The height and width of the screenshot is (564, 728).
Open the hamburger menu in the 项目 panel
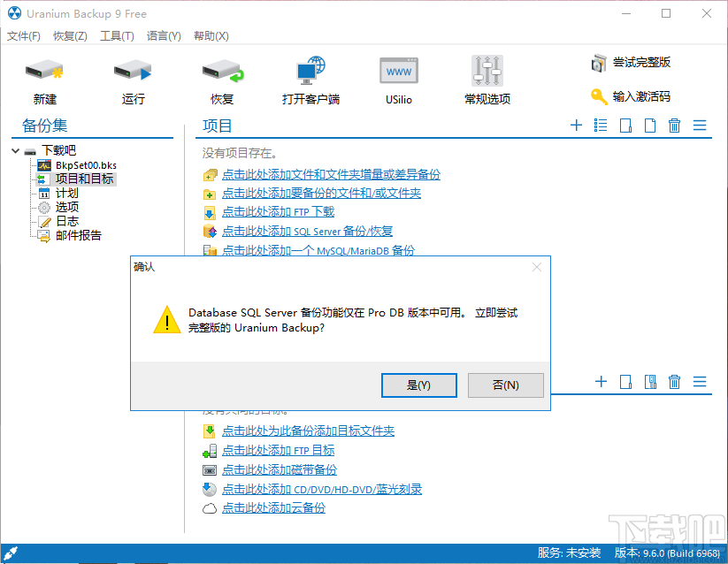[x=700, y=125]
